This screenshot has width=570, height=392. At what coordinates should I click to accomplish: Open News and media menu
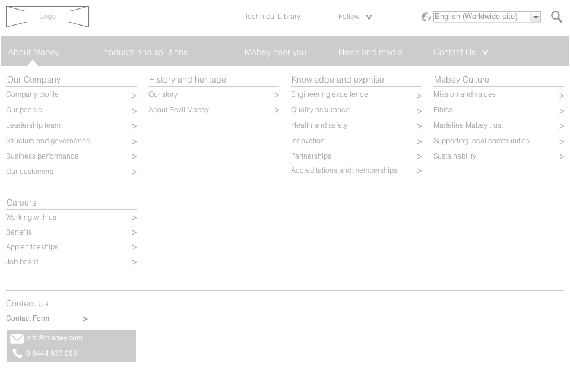coord(370,52)
